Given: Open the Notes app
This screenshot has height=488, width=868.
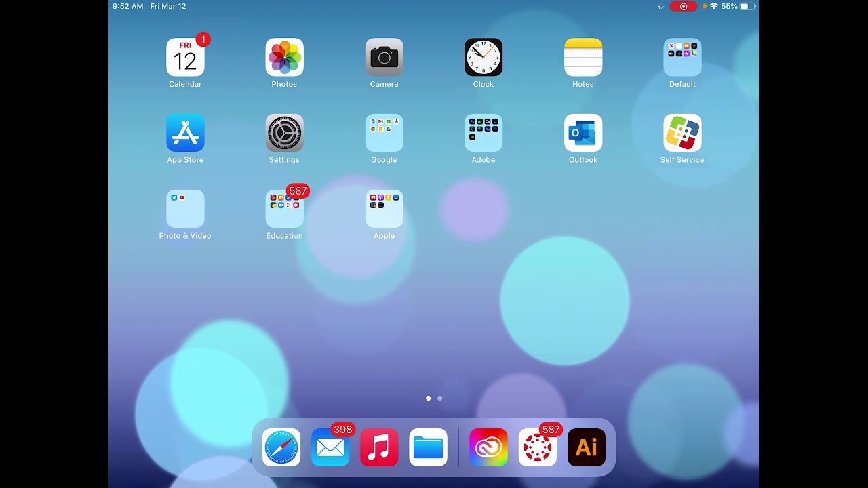Looking at the screenshot, I should pyautogui.click(x=583, y=57).
